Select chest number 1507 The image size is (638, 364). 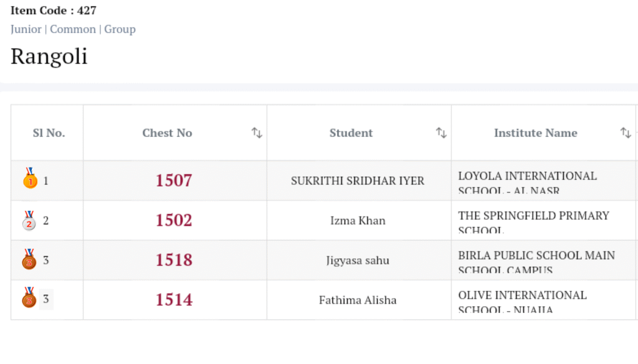click(x=174, y=180)
